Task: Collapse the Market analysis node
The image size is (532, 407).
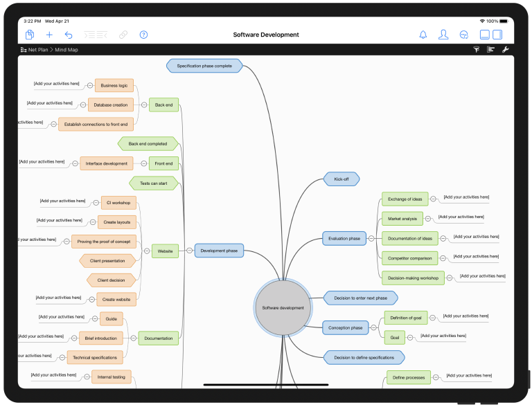Action: pyautogui.click(x=428, y=219)
